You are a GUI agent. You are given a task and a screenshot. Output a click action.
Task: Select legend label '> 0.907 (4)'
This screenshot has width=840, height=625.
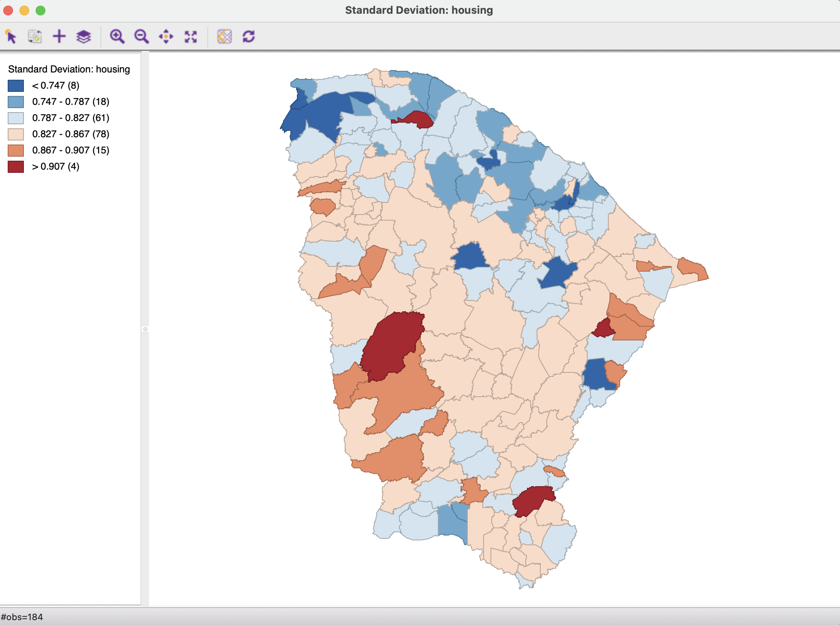tap(56, 166)
